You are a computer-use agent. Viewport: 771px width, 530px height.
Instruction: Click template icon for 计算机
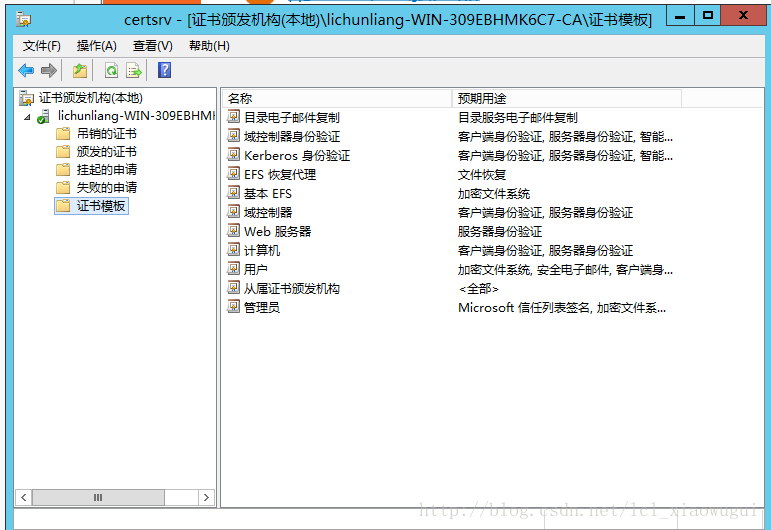click(x=233, y=250)
